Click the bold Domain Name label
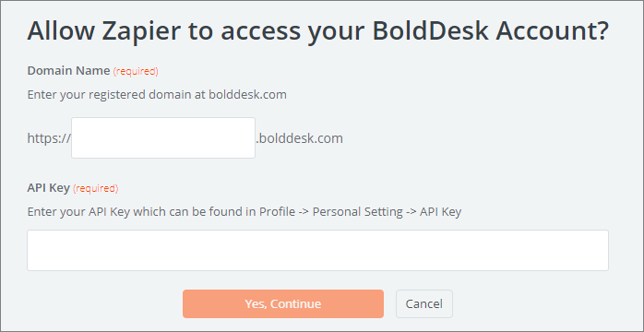 click(x=68, y=71)
